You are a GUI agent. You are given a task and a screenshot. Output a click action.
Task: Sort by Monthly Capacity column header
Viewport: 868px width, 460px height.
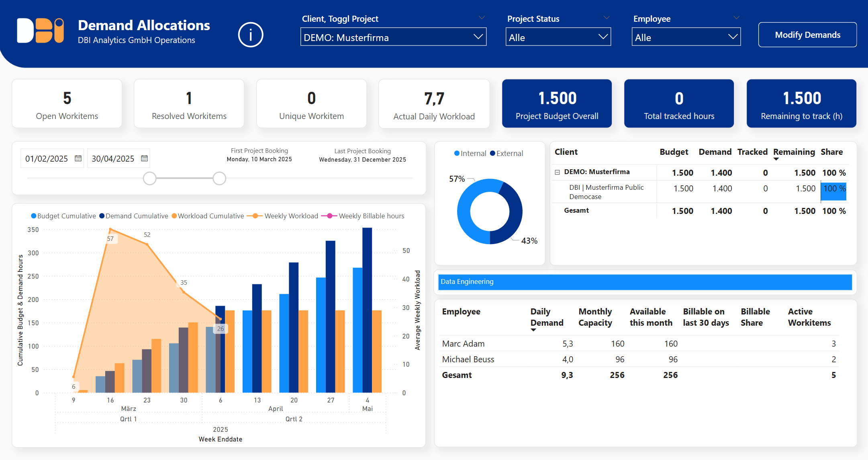595,317
